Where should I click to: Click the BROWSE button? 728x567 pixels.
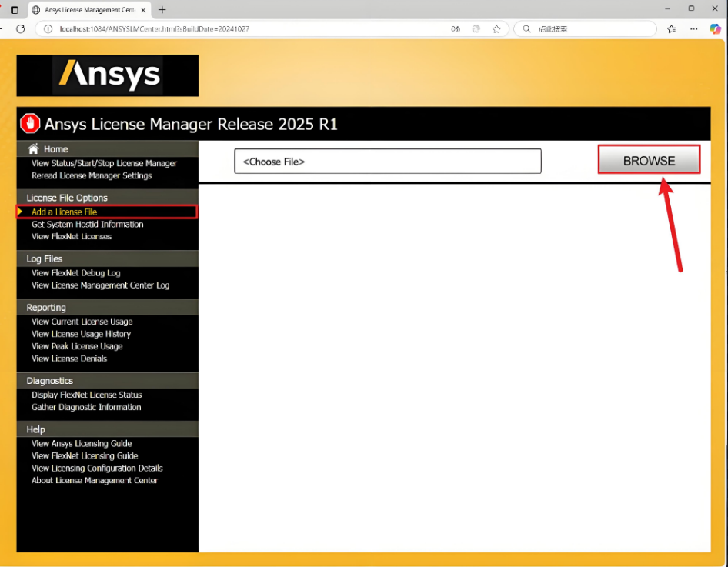click(649, 161)
